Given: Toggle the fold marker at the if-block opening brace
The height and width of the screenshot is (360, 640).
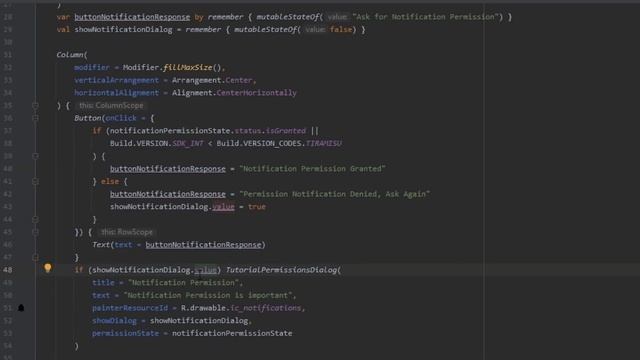Looking at the screenshot, I should (x=36, y=156).
